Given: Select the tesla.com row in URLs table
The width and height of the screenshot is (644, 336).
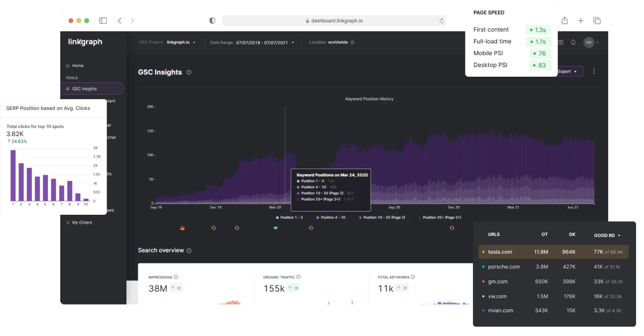Looking at the screenshot, I should click(553, 252).
